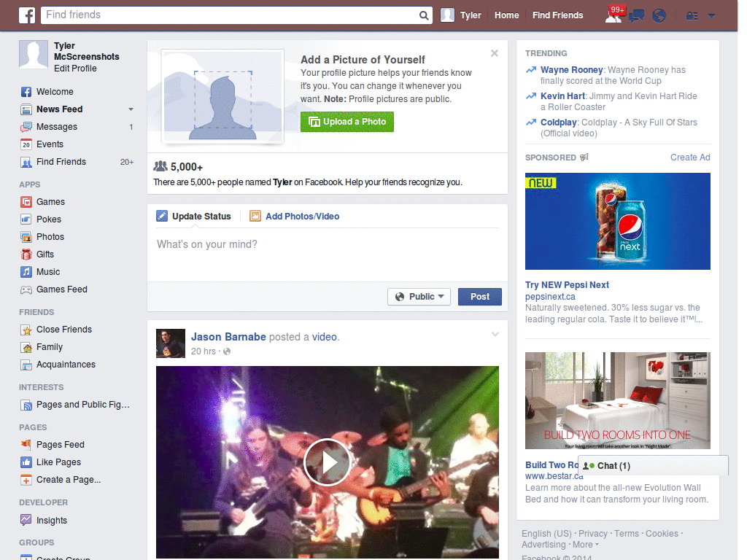The width and height of the screenshot is (747, 560).
Task: Dismiss the Add a Picture card
Action: (x=495, y=53)
